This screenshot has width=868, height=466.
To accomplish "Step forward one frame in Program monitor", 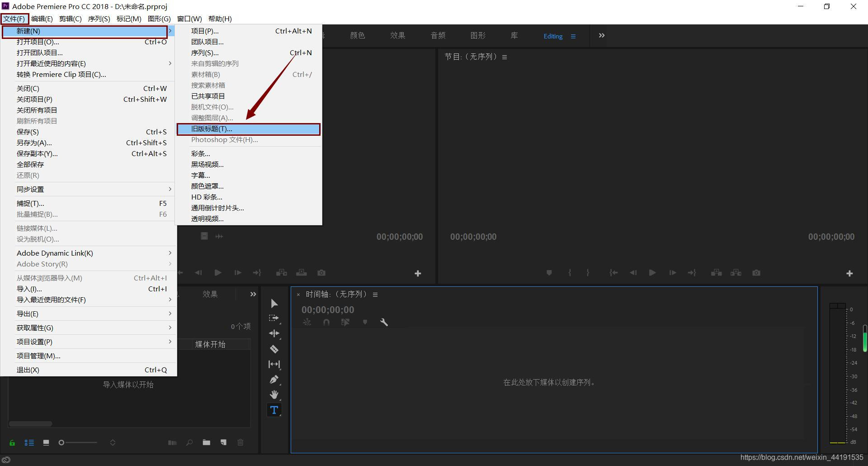I will point(672,273).
